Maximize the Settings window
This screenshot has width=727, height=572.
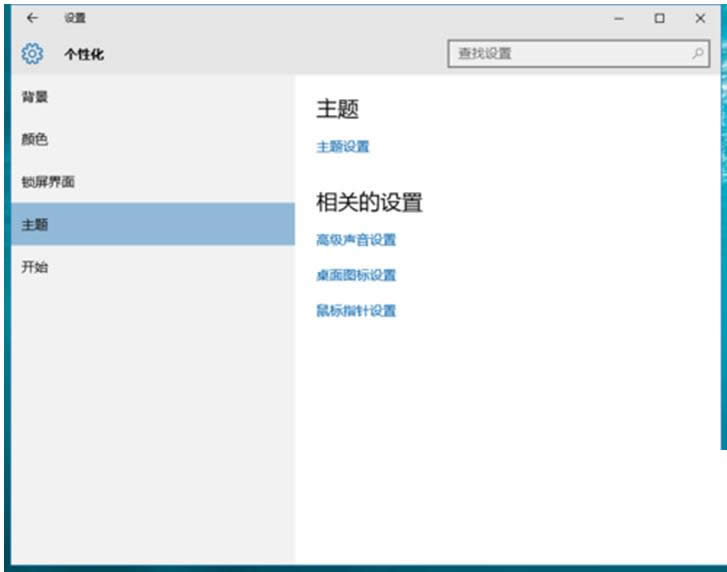pos(659,18)
